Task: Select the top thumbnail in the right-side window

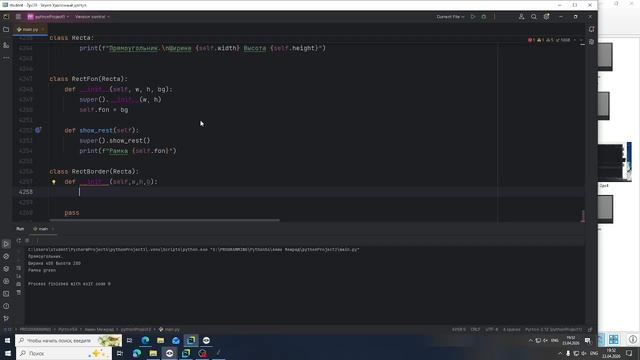Action: pyautogui.click(x=605, y=56)
